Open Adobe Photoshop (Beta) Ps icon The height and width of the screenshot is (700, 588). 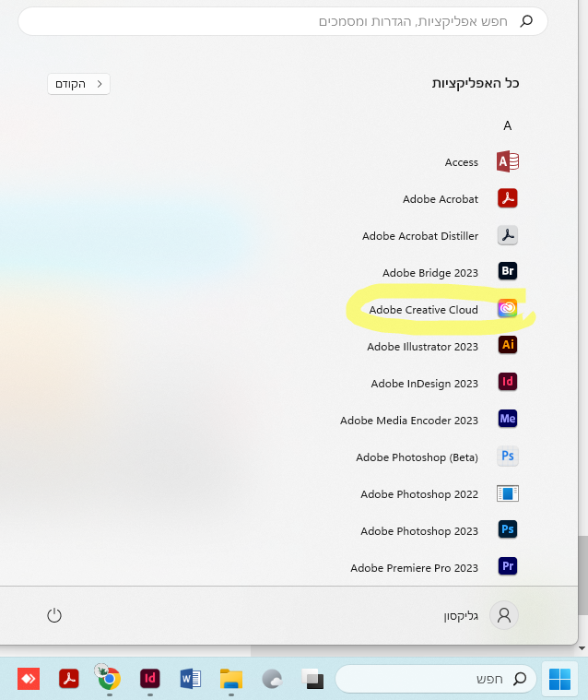point(508,456)
